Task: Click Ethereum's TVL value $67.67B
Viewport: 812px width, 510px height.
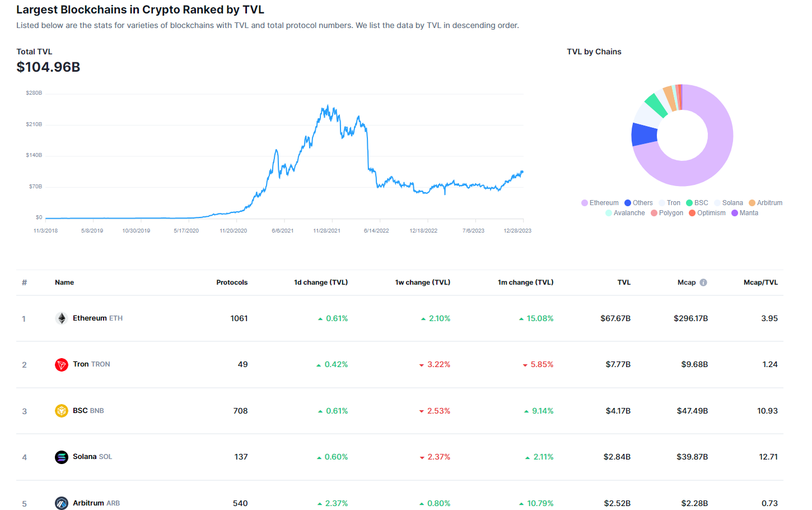Action: pos(615,318)
